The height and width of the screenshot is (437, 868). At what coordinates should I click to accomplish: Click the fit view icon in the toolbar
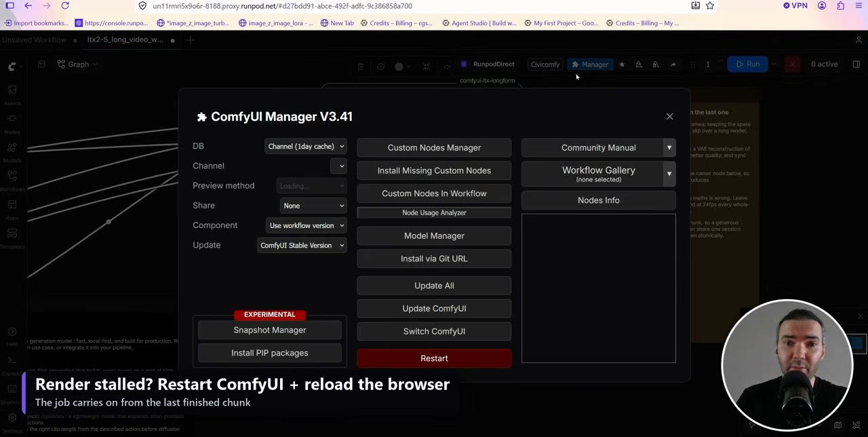427,66
